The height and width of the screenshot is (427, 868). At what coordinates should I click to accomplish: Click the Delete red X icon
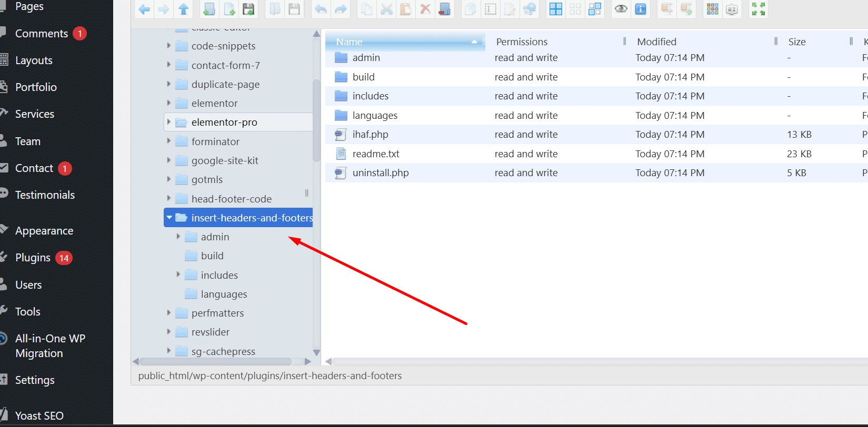click(x=425, y=9)
